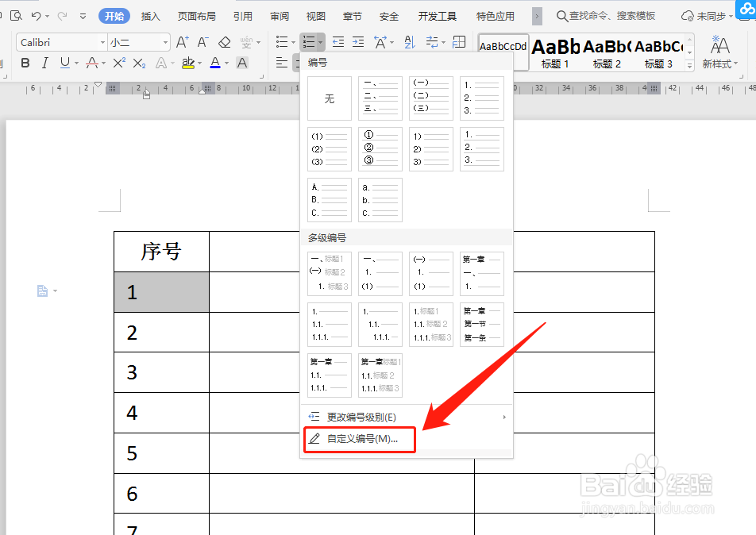
Task: Open the Calibri font name dropdown
Action: (102, 42)
